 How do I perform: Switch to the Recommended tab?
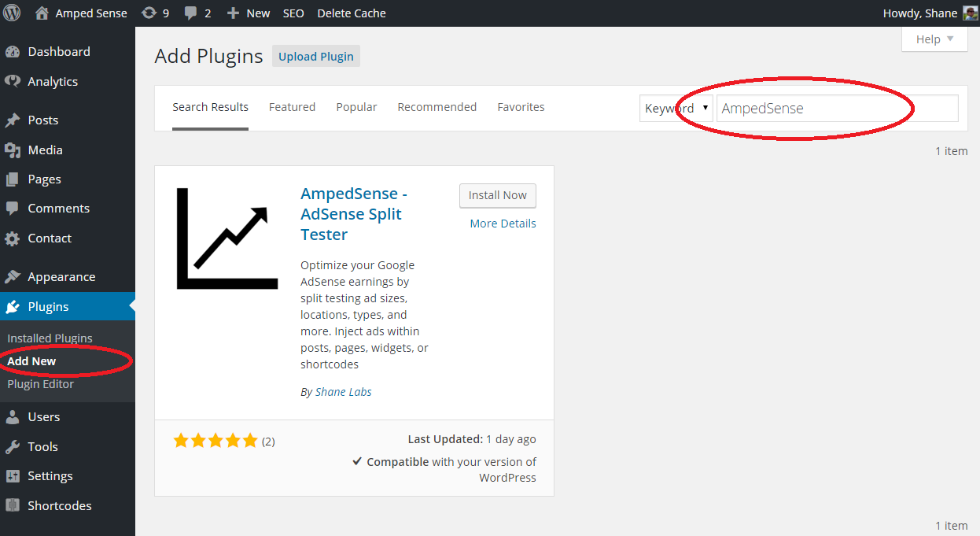coord(437,107)
